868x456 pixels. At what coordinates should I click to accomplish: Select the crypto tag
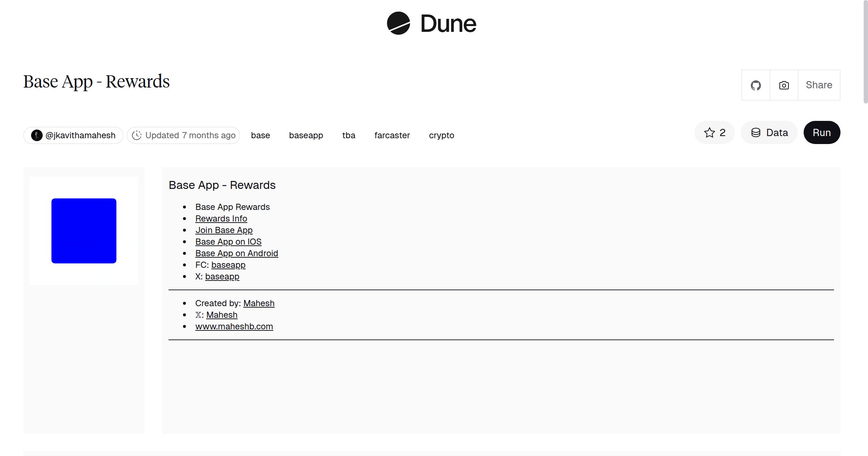pos(441,135)
